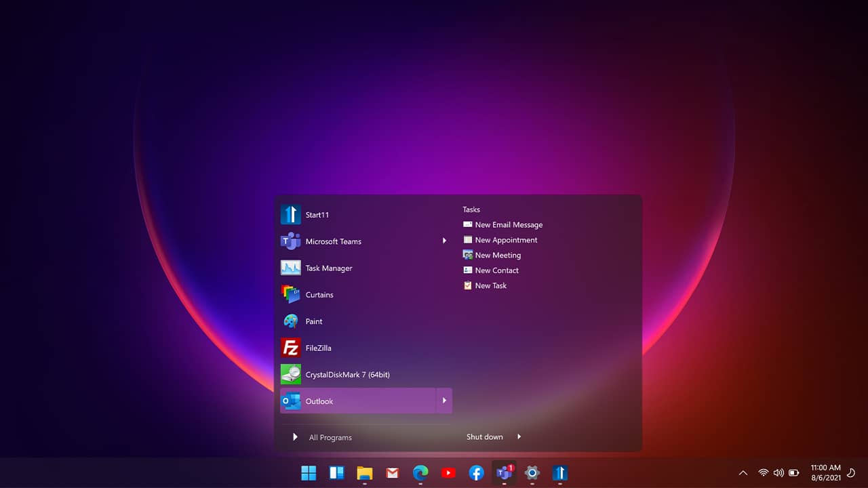Open the Paint app icon
The image size is (868, 488).
coord(290,321)
